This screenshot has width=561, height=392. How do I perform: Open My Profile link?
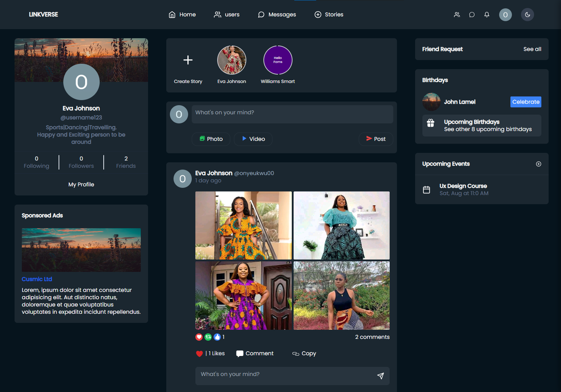tap(81, 185)
